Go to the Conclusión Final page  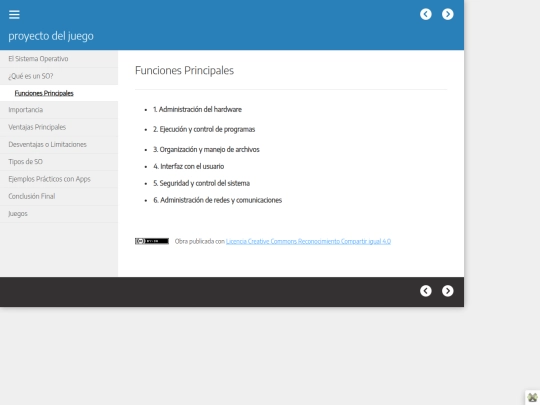point(59,196)
